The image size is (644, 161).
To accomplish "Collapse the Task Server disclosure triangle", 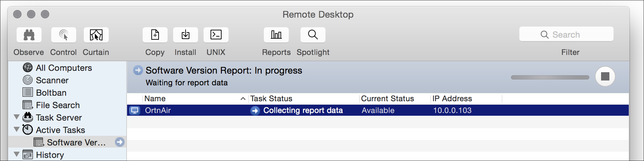I will (16, 117).
